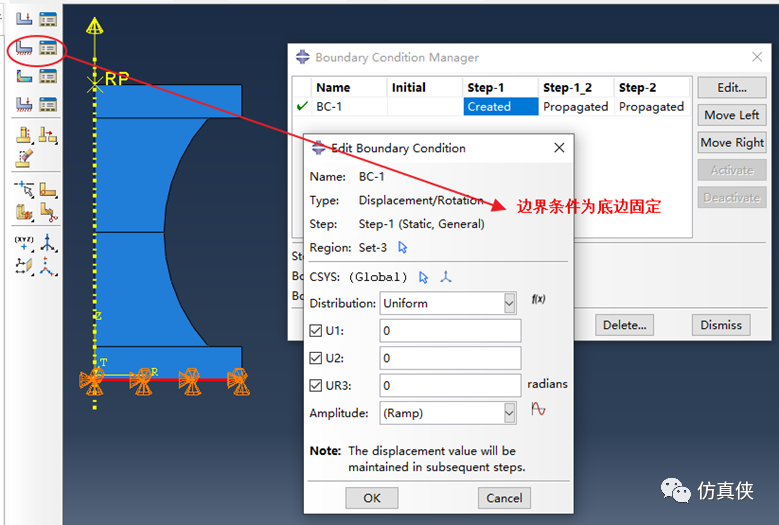
Task: Open the Boundary Condition Manager toolbox icon
Action: [x=48, y=48]
